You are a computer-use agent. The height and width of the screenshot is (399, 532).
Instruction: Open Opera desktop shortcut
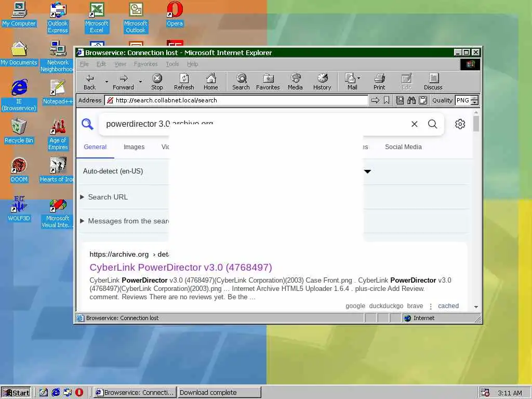(x=175, y=14)
